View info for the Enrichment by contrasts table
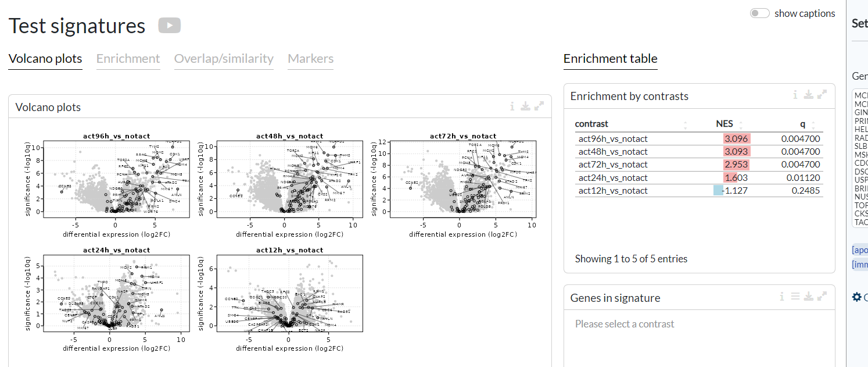This screenshot has width=868, height=367. (795, 94)
